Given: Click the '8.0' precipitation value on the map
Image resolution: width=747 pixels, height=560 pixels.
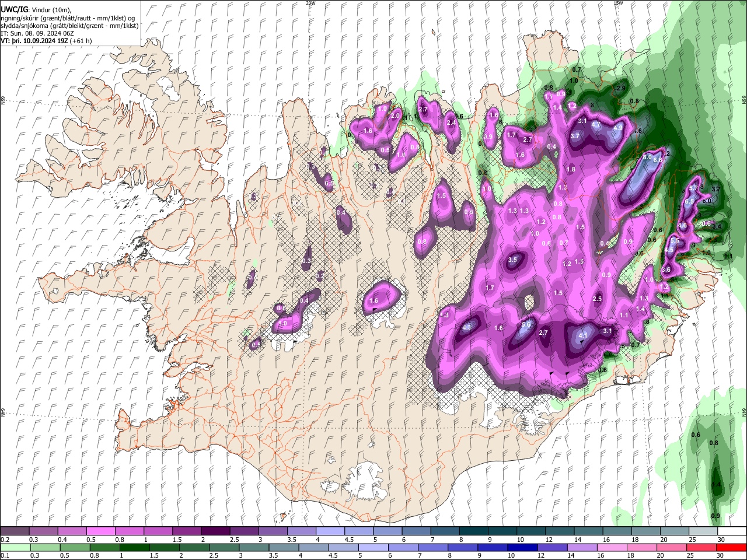Looking at the screenshot, I should coord(647,157).
